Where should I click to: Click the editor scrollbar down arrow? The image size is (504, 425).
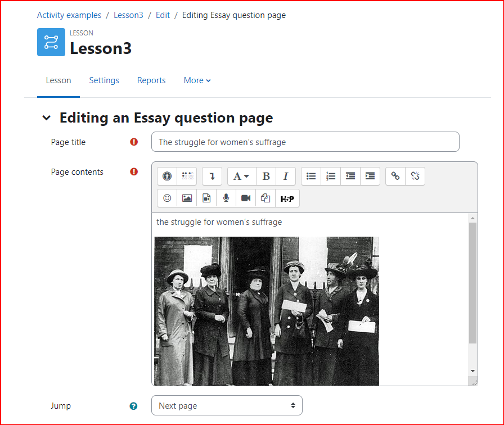[x=472, y=370]
